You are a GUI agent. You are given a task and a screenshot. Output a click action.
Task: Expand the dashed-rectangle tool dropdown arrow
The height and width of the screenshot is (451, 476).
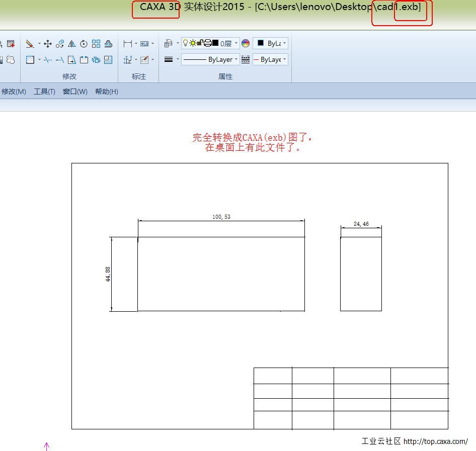click(x=39, y=59)
